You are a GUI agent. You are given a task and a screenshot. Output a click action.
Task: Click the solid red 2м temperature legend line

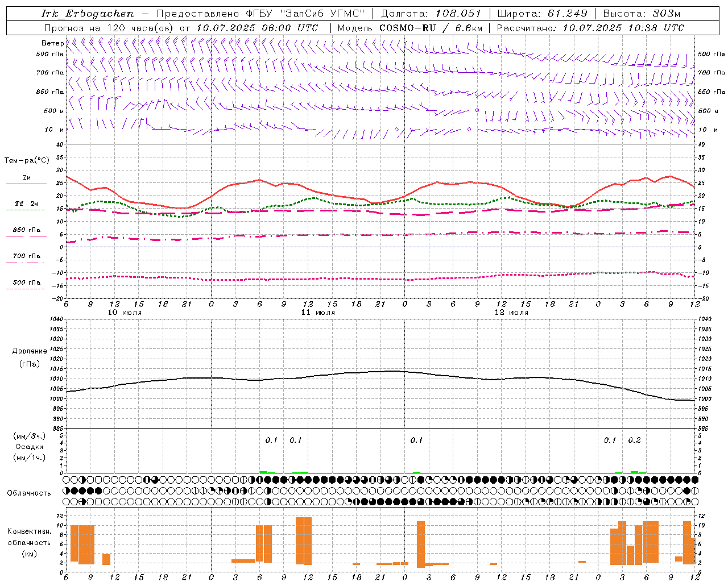point(26,184)
